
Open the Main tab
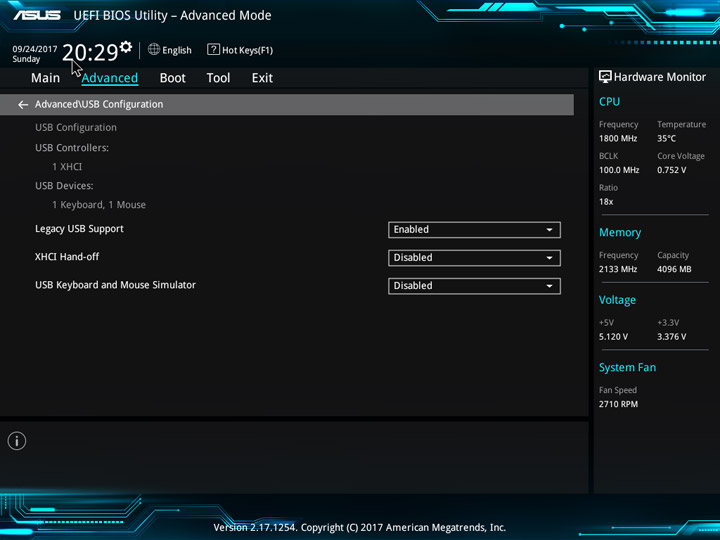(45, 78)
